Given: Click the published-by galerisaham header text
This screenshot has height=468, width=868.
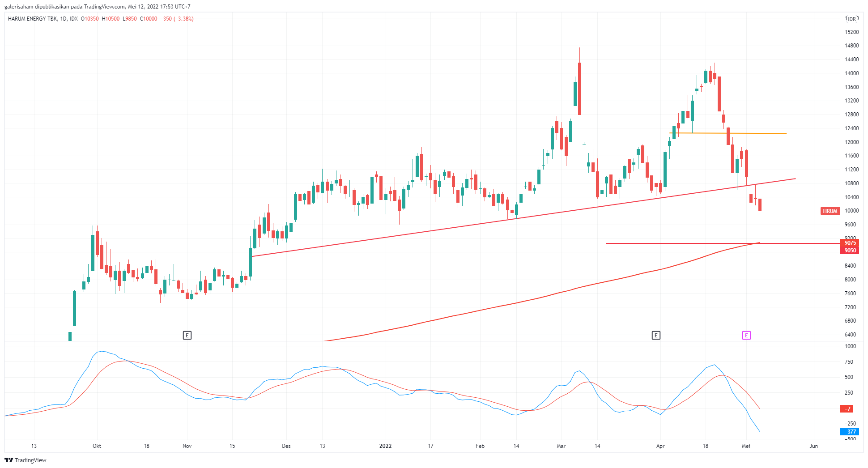Looking at the screenshot, I should tap(97, 7).
